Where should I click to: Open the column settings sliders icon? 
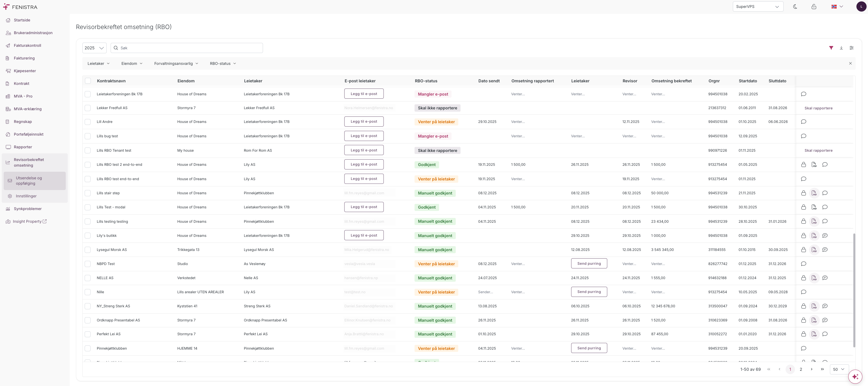pyautogui.click(x=851, y=48)
